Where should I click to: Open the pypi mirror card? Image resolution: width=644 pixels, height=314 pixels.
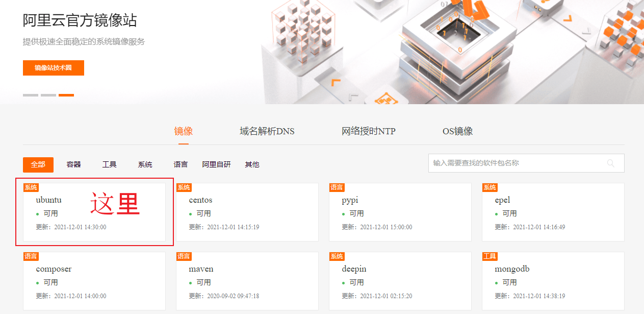tap(400, 212)
